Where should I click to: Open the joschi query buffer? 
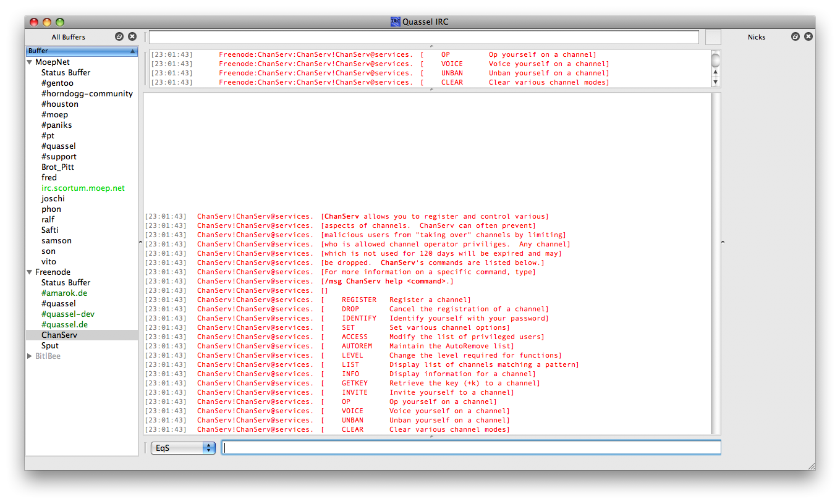53,199
